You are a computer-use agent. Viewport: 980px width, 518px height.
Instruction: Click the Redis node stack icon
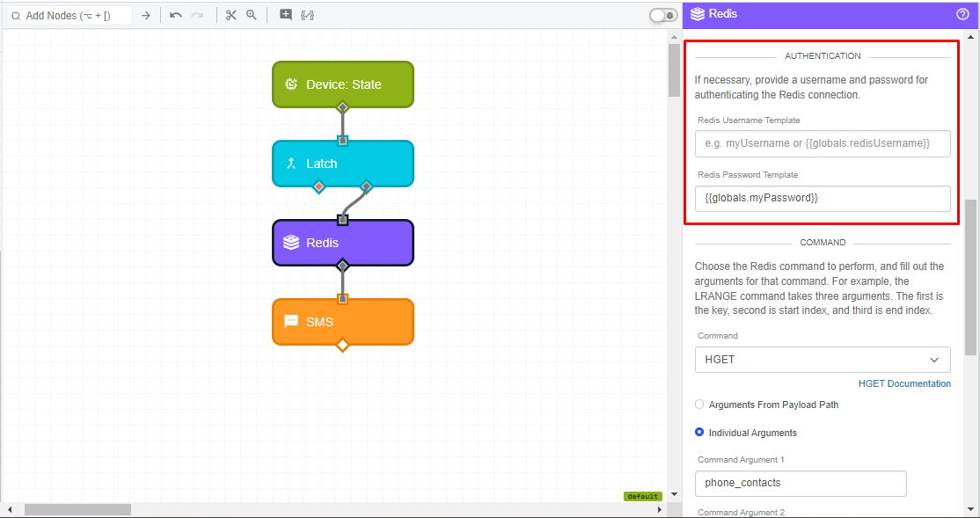click(291, 243)
